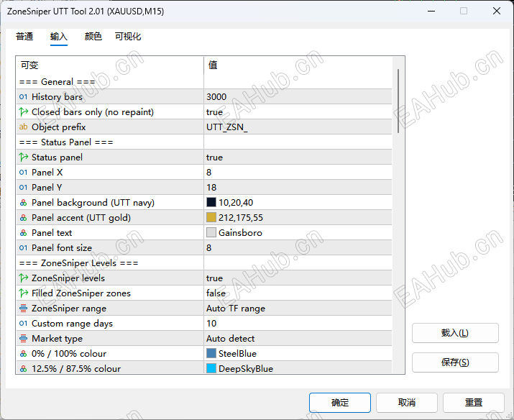Edit the Panel X value field
This screenshot has height=420, width=514.
(298, 172)
